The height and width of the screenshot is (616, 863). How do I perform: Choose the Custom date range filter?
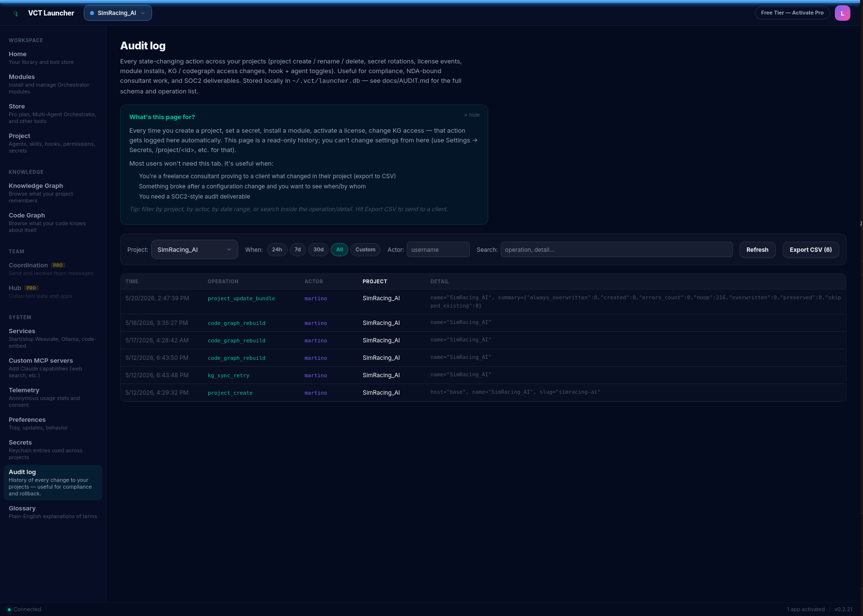click(365, 250)
